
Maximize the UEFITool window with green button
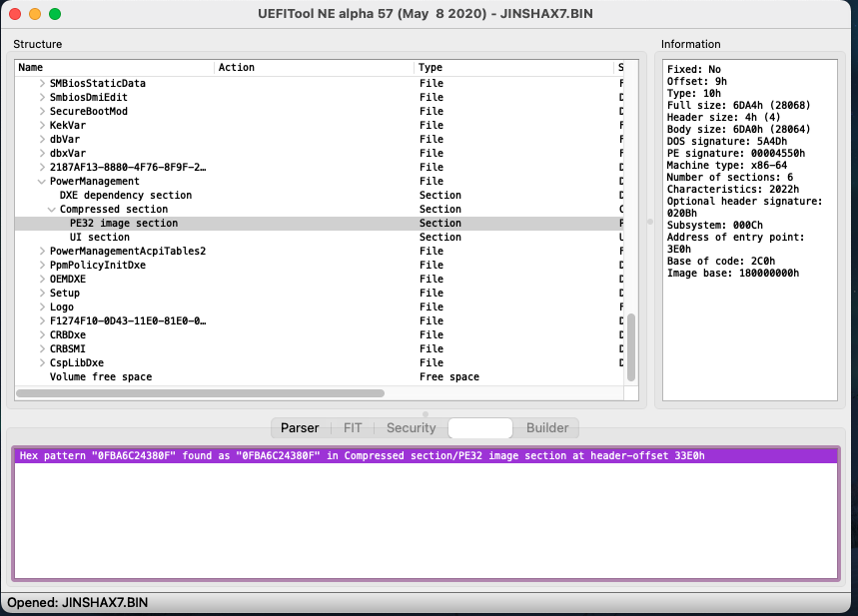click(x=55, y=14)
